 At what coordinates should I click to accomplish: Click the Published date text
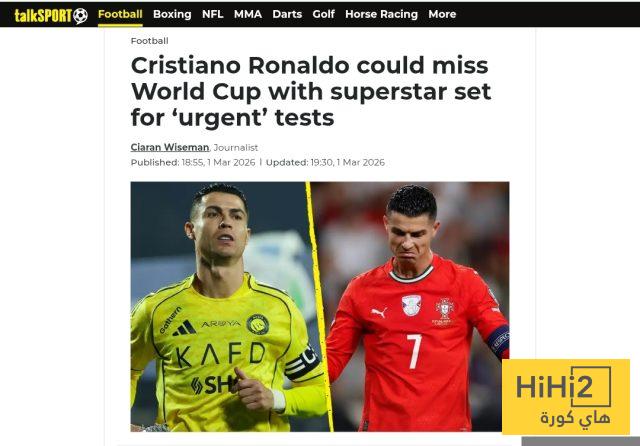pos(193,162)
